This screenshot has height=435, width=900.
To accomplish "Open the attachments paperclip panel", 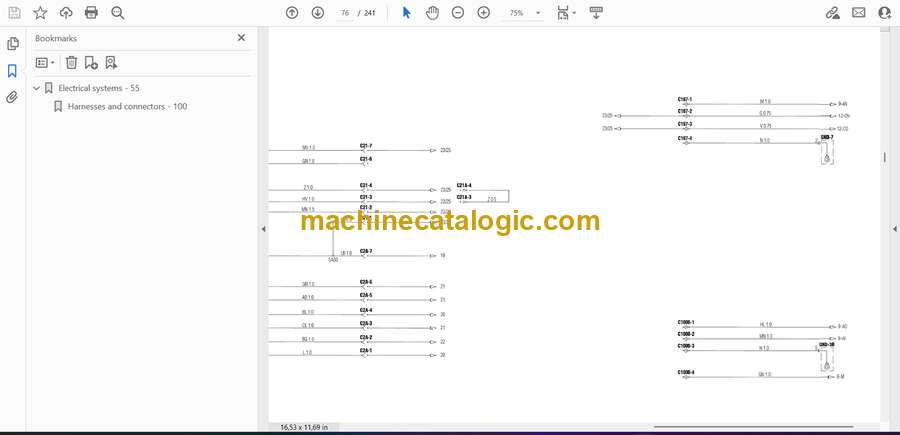I will [13, 97].
